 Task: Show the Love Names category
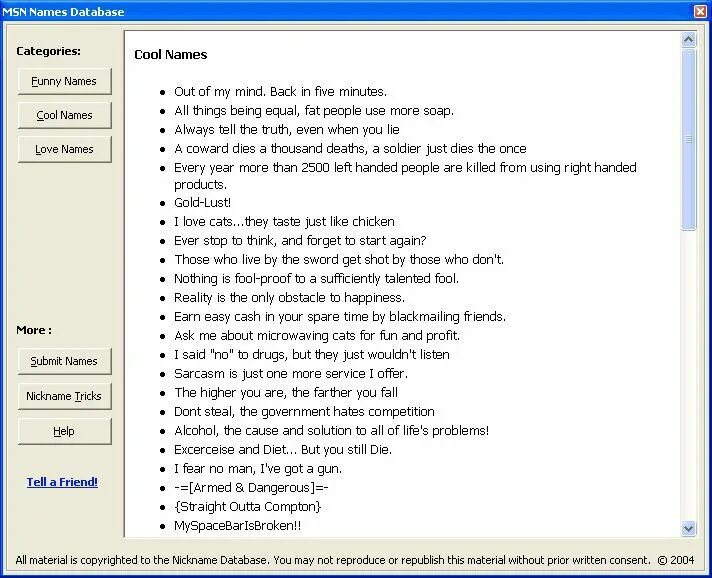pos(64,149)
